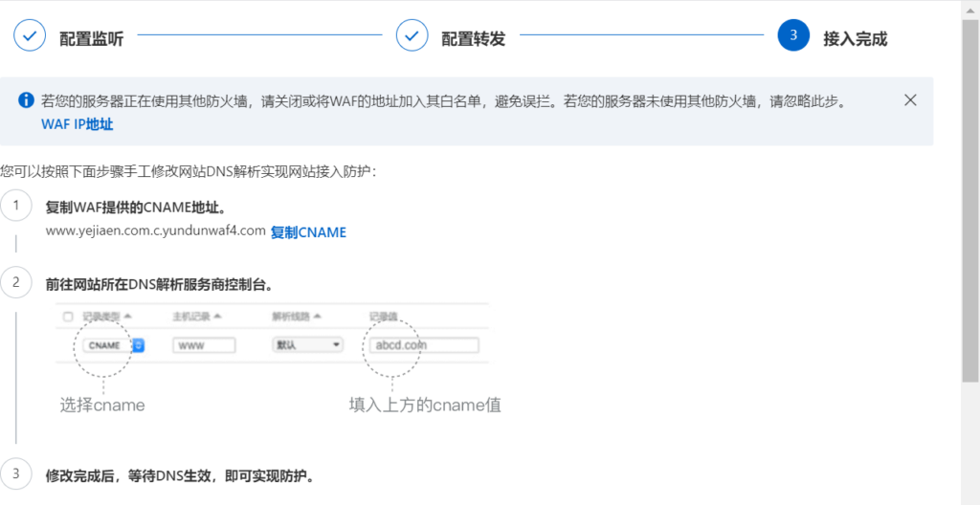
Task: Click the 配置转发 step checkmark icon
Action: tap(412, 36)
